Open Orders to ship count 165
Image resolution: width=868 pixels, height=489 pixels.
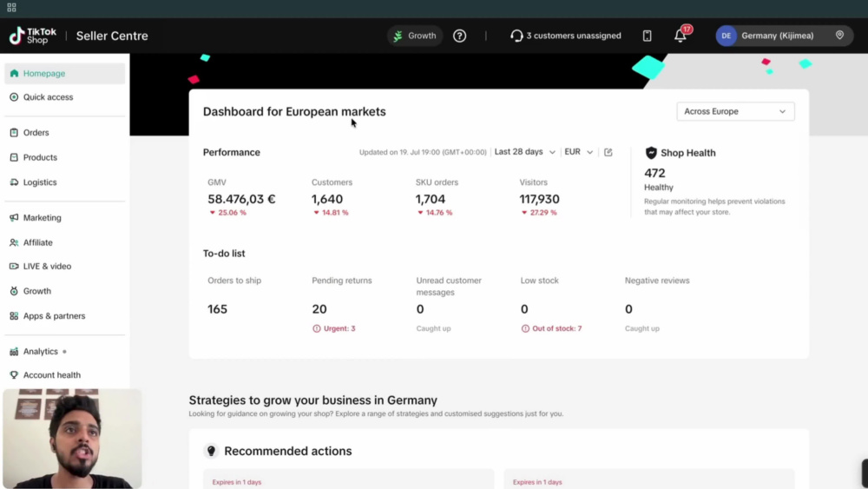click(x=218, y=309)
